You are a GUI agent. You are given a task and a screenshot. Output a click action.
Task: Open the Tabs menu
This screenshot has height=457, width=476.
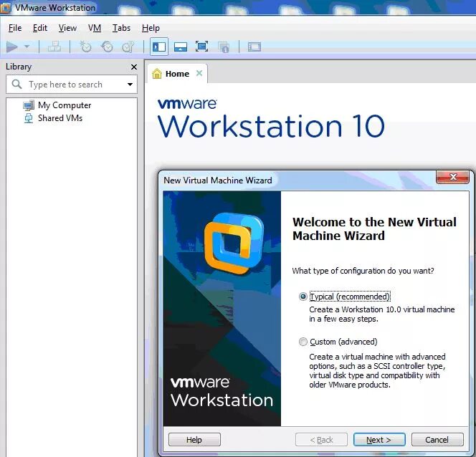tap(121, 28)
